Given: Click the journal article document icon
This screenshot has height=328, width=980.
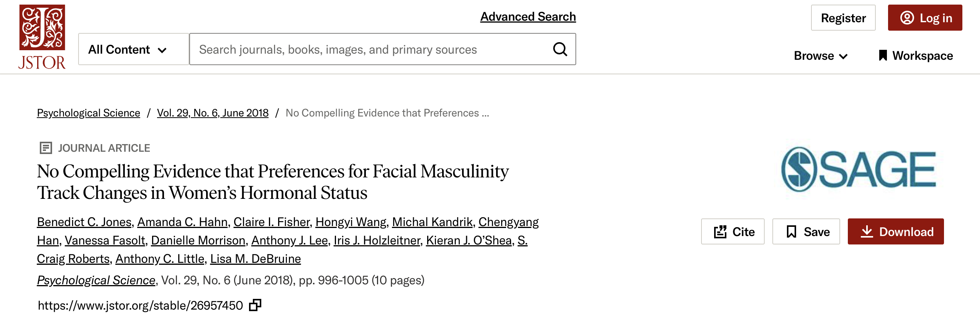Looking at the screenshot, I should [x=46, y=148].
